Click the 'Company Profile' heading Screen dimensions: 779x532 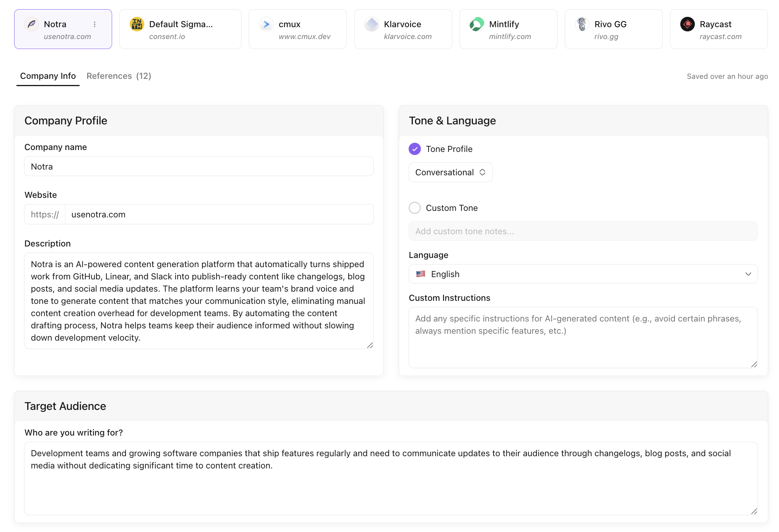66,121
